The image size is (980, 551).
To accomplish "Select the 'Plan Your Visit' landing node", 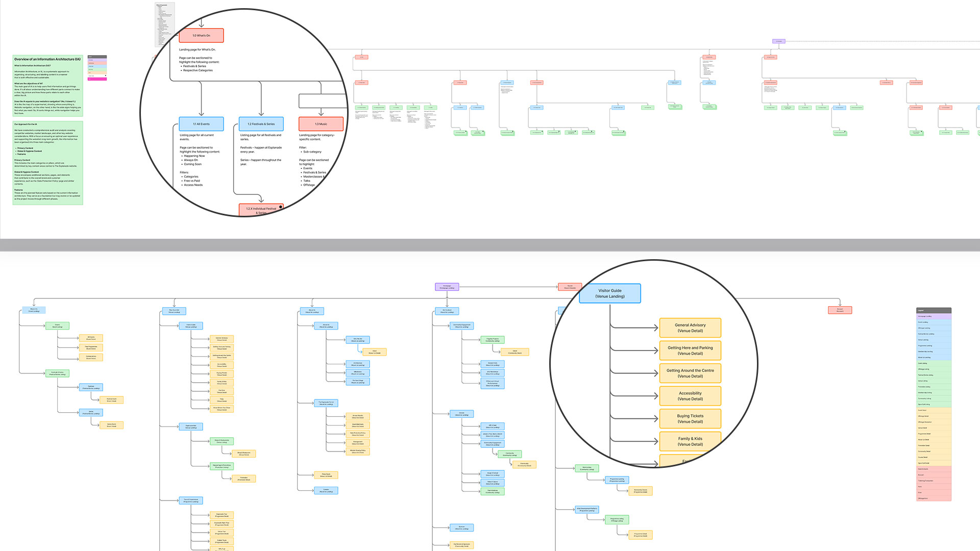I will pos(174,311).
